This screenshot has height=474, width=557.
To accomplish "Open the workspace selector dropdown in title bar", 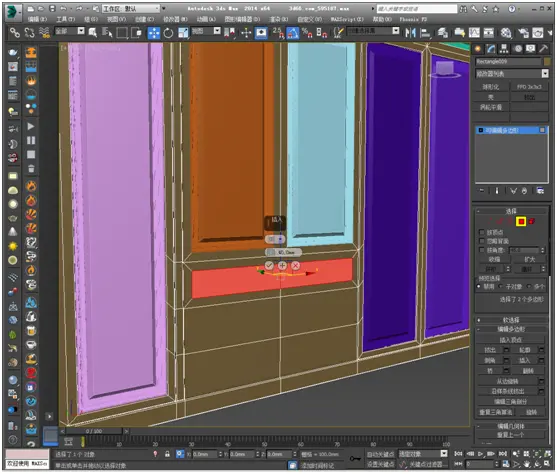I will [x=131, y=9].
